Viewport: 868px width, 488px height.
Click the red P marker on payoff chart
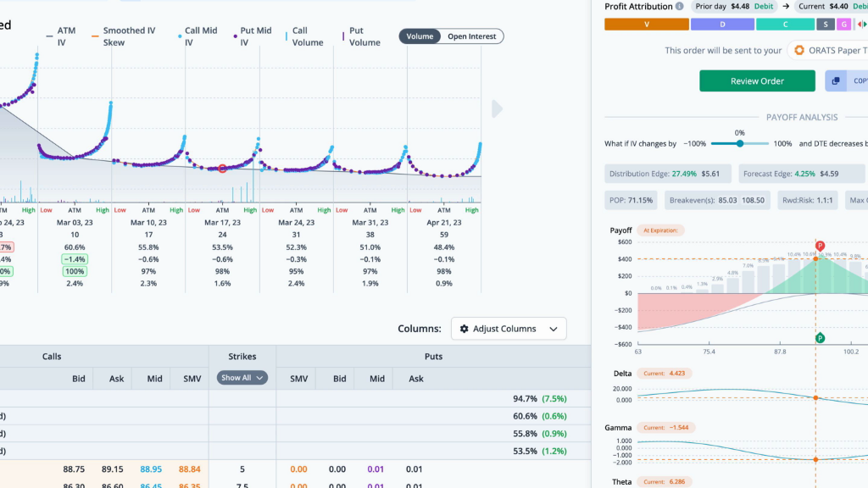coord(820,246)
